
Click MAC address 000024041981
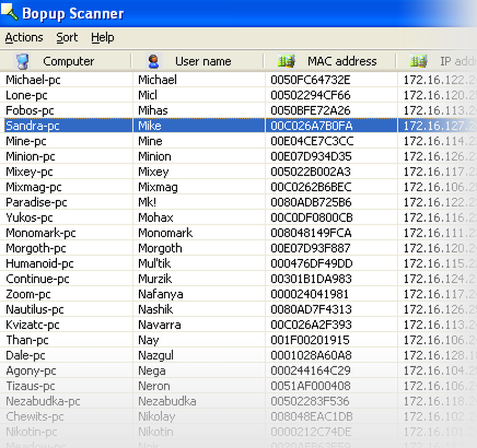(x=310, y=295)
